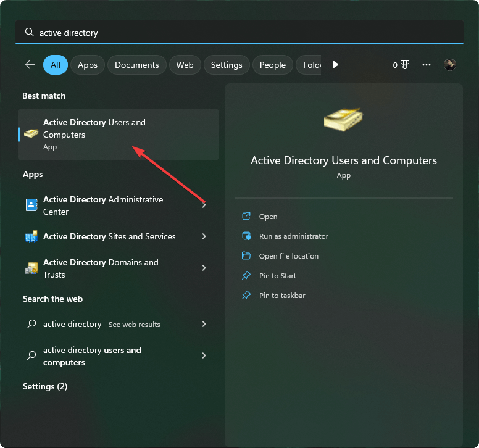
Task: Open the rewards trophy icon
Action: [x=405, y=65]
